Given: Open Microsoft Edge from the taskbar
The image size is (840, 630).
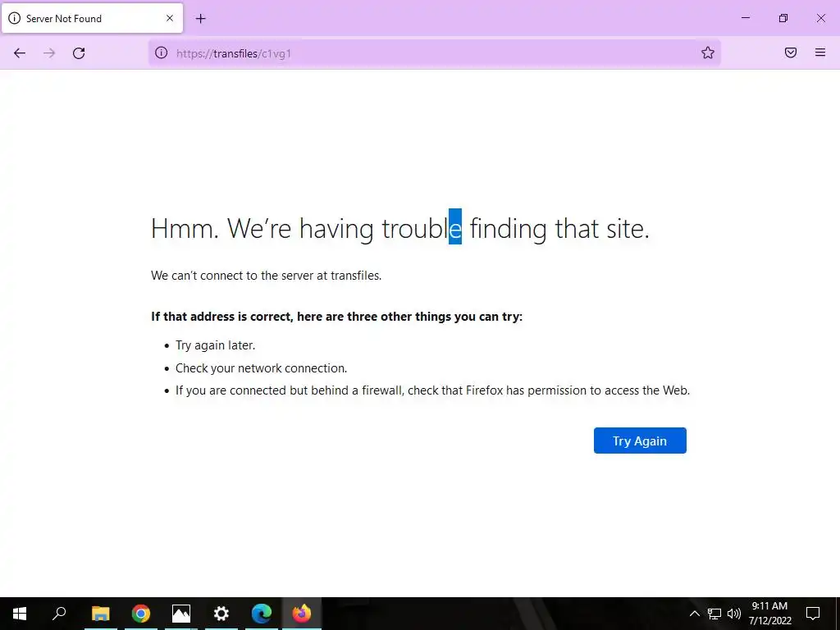Looking at the screenshot, I should [262, 614].
